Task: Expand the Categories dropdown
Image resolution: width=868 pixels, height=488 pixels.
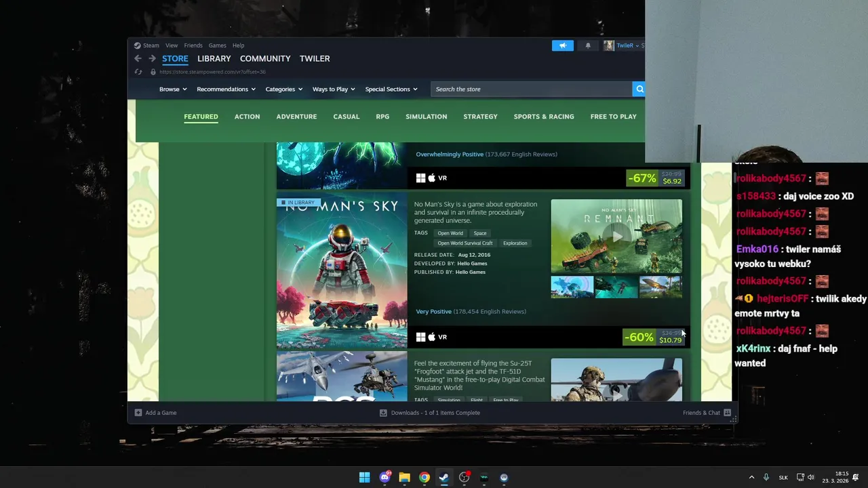Action: pos(283,89)
